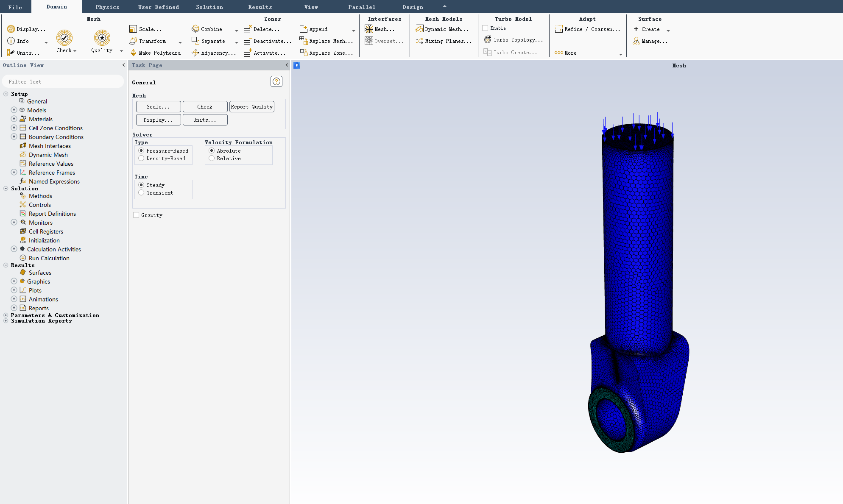Viewport: 843px width, 504px height.
Task: Collapse the ribbon with the up arrow
Action: tap(444, 6)
